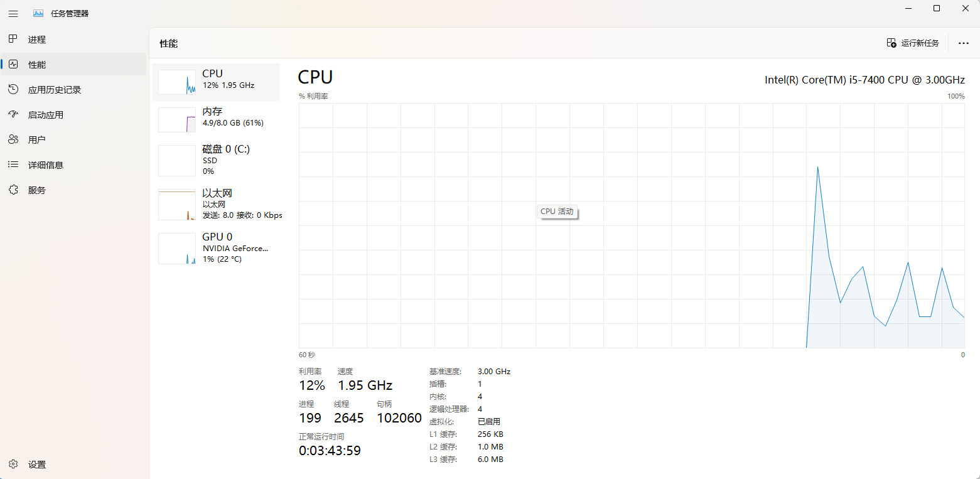Open Settings (设置) gear icon
The height and width of the screenshot is (479, 980).
pyautogui.click(x=13, y=465)
